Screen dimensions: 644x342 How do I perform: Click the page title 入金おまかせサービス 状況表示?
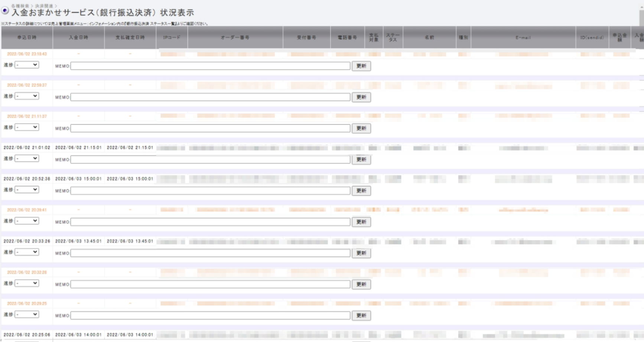click(x=103, y=13)
